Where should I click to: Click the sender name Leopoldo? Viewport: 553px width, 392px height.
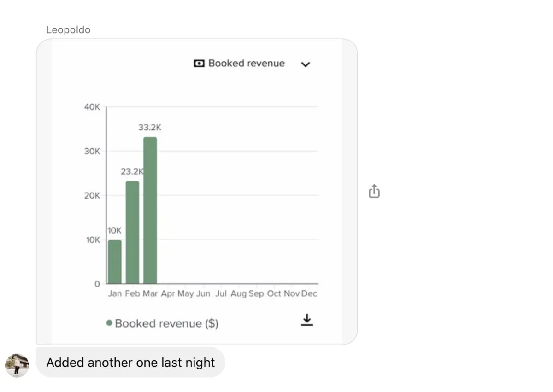[68, 30]
